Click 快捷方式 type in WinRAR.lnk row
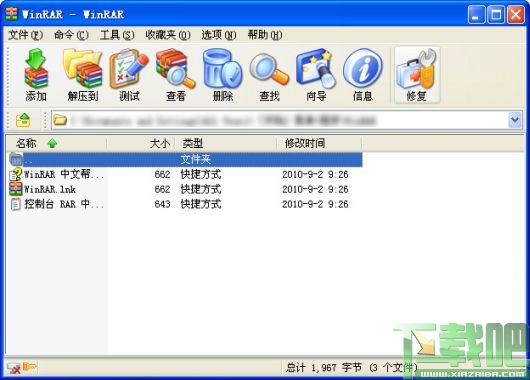530x380 pixels. (201, 189)
